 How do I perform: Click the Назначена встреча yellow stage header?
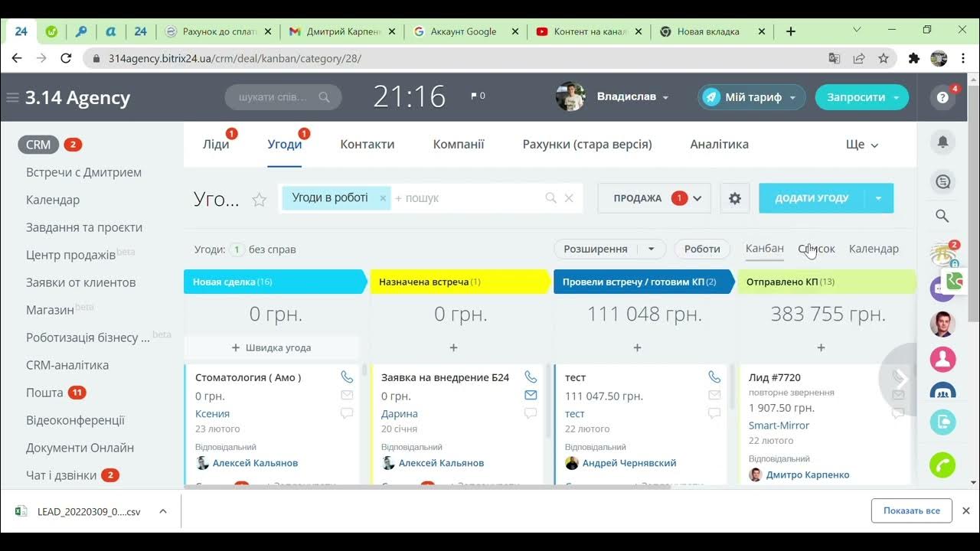(x=459, y=282)
